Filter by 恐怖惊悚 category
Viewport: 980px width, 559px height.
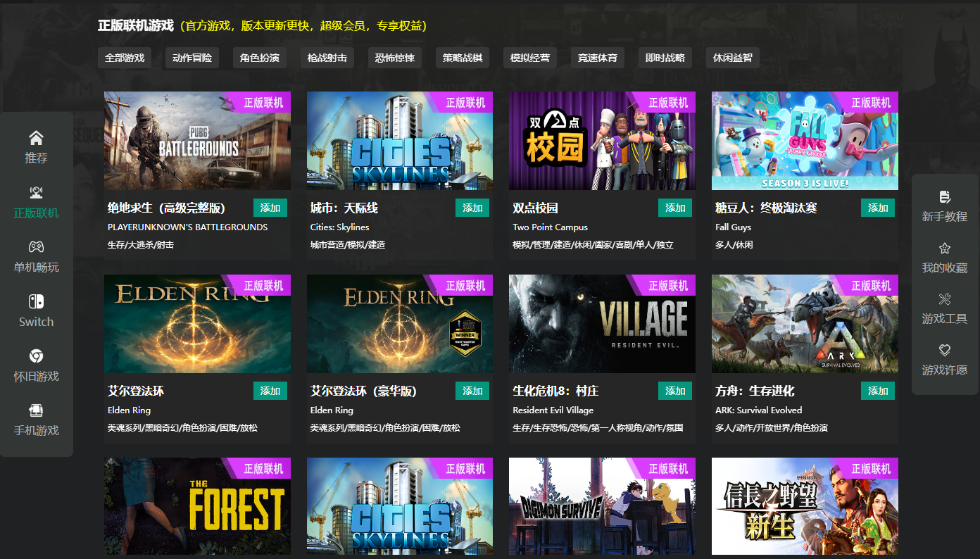point(395,58)
